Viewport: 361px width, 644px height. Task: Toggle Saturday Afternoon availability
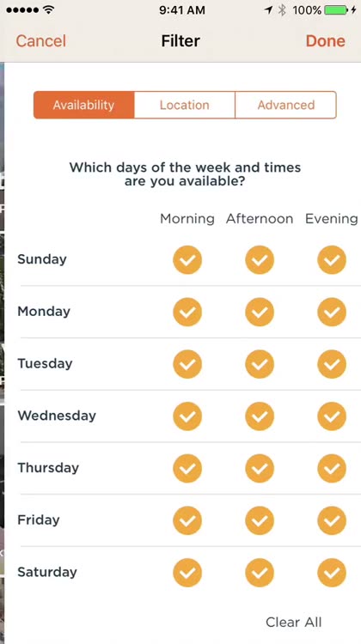click(260, 573)
